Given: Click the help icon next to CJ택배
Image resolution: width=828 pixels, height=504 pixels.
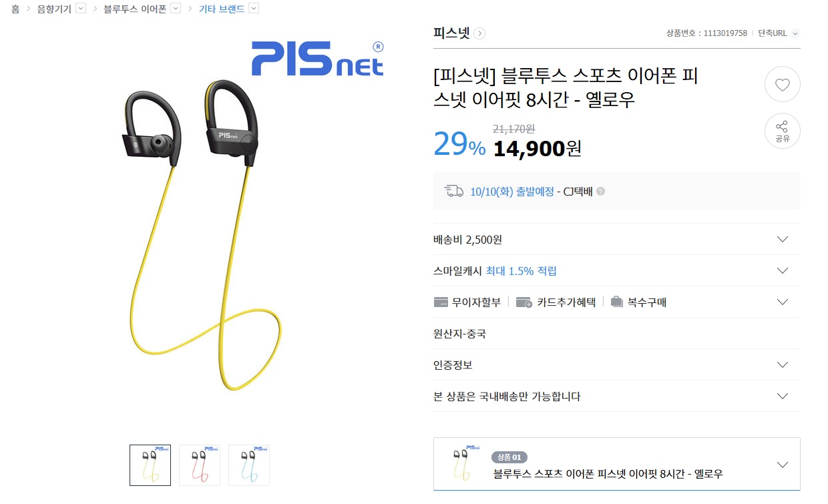Looking at the screenshot, I should coord(601,192).
